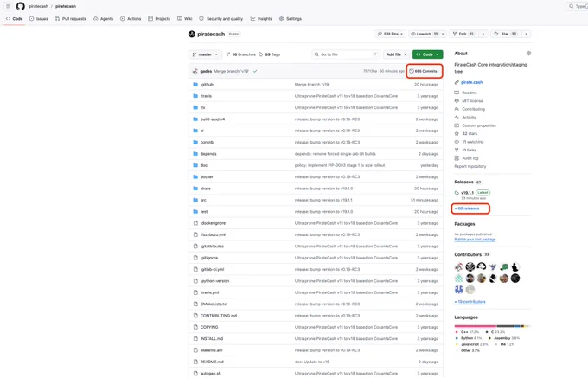Open the CONTRIBUTING.md file
Image resolution: width=588 pixels, height=378 pixels.
coord(219,316)
